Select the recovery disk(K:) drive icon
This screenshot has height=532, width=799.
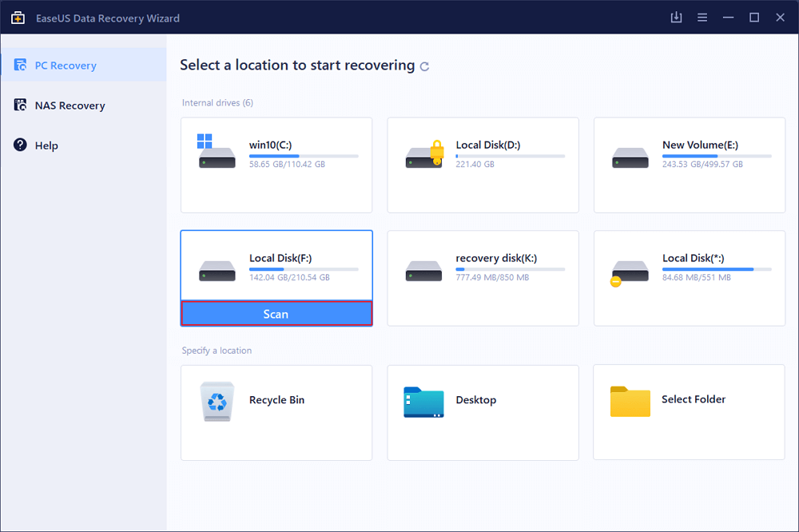tap(423, 269)
